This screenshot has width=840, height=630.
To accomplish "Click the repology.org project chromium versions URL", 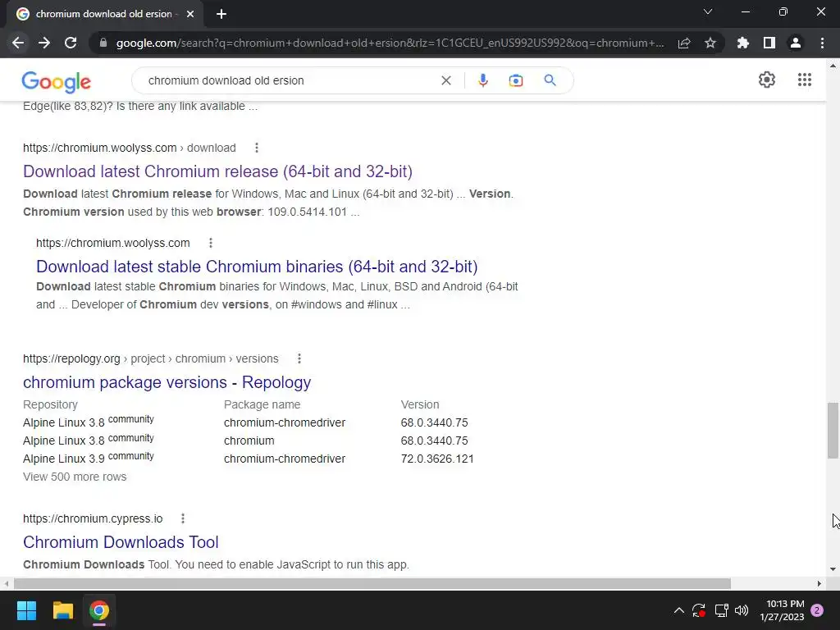I will pos(151,359).
